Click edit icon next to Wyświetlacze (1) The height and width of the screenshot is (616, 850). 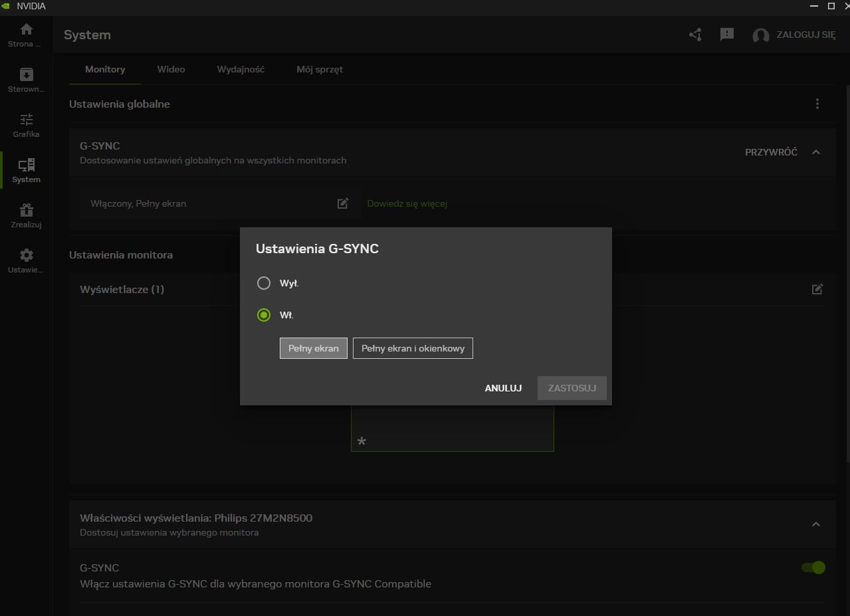point(817,289)
